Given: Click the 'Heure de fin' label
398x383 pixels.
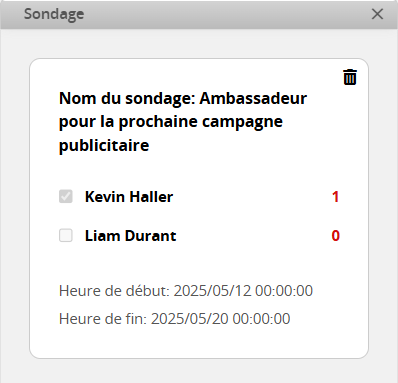Looking at the screenshot, I should click(103, 319).
